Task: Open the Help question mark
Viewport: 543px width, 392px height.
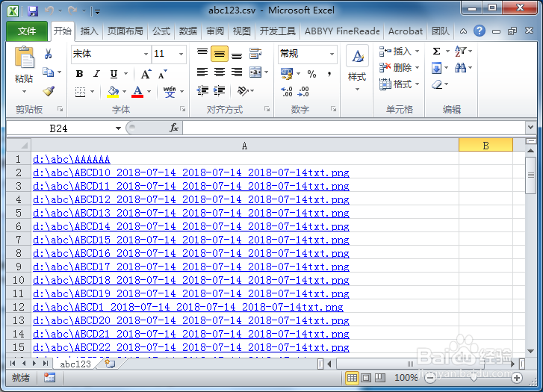Action: pos(480,31)
